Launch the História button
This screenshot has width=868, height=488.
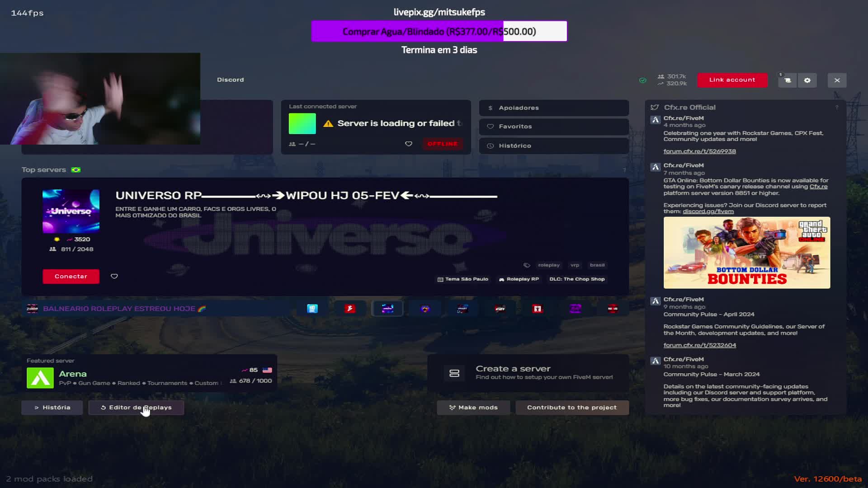(52, 408)
